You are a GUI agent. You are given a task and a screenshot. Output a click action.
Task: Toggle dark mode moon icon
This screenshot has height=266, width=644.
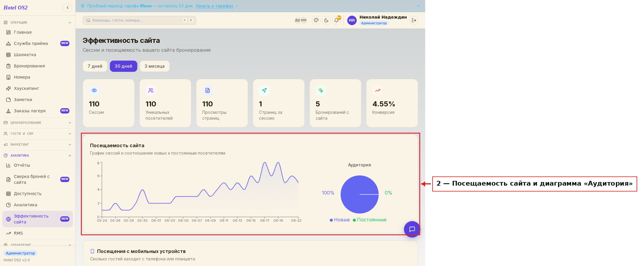click(x=326, y=20)
